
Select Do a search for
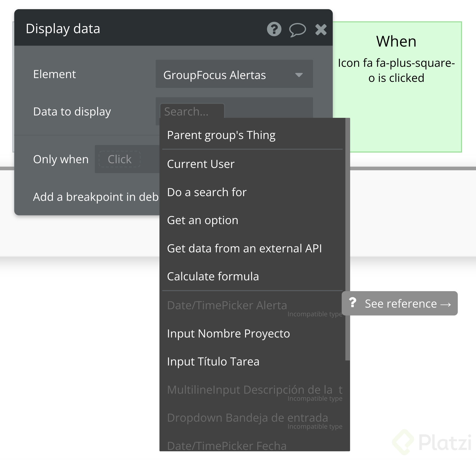(x=207, y=192)
